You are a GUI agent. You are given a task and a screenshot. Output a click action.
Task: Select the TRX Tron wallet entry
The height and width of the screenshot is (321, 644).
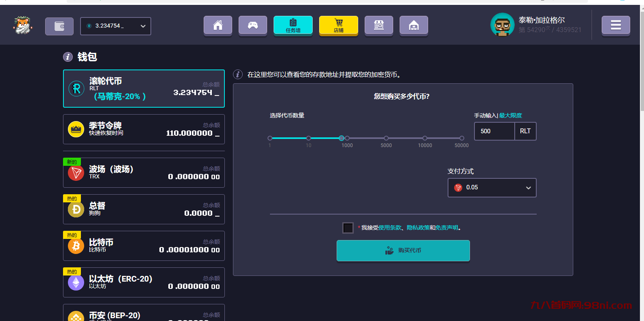pyautogui.click(x=144, y=173)
